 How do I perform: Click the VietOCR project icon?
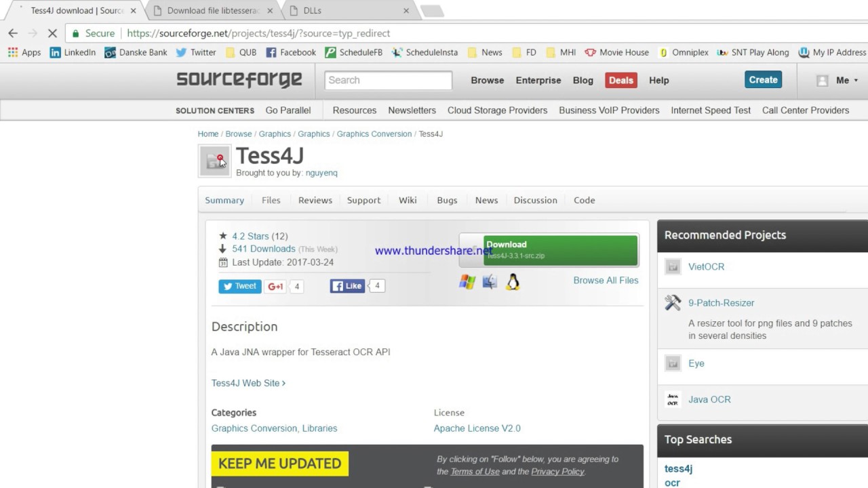click(x=673, y=267)
